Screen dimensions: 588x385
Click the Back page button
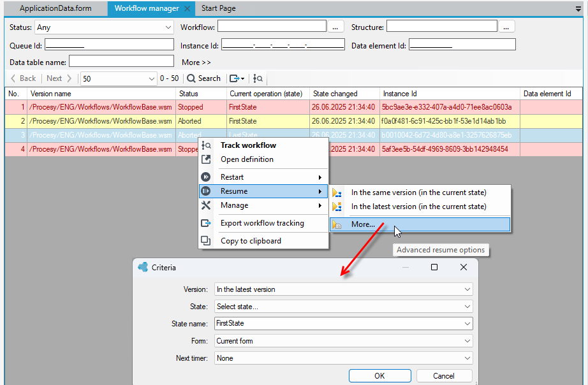(23, 78)
